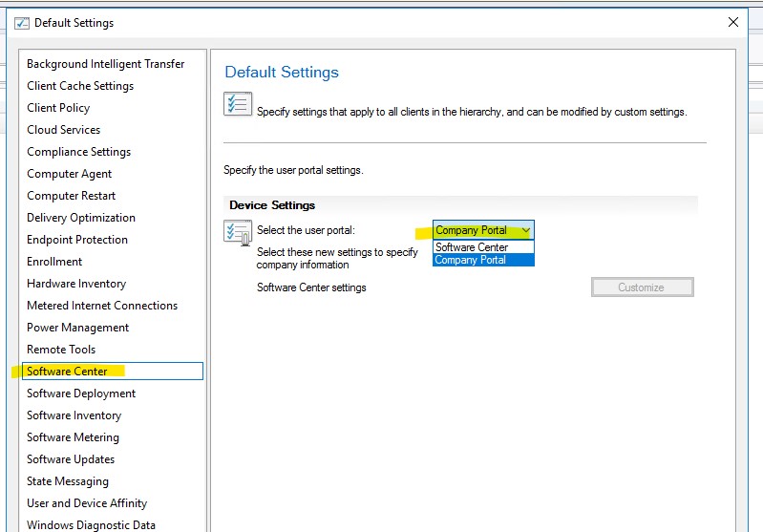
Task: Select Software Center in the left list
Action: point(113,371)
